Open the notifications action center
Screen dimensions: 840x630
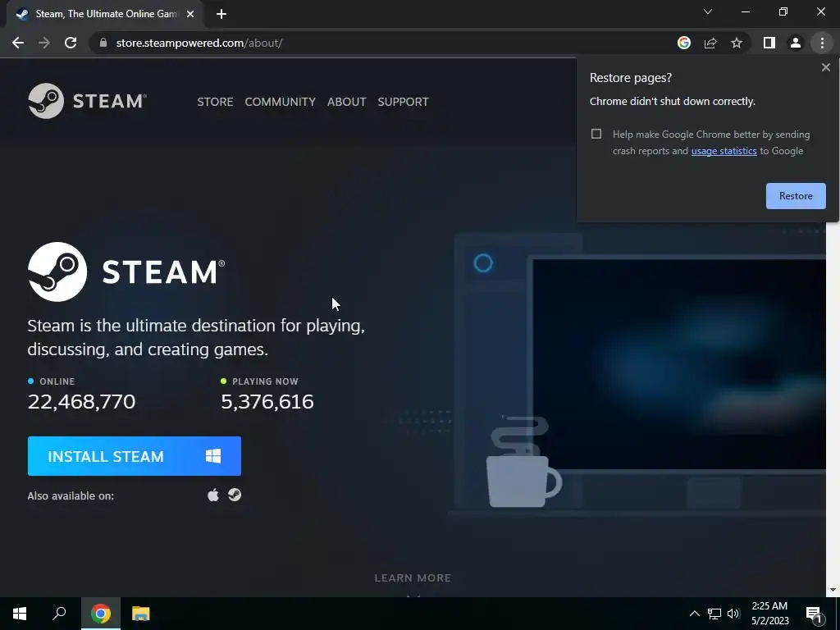tap(815, 614)
